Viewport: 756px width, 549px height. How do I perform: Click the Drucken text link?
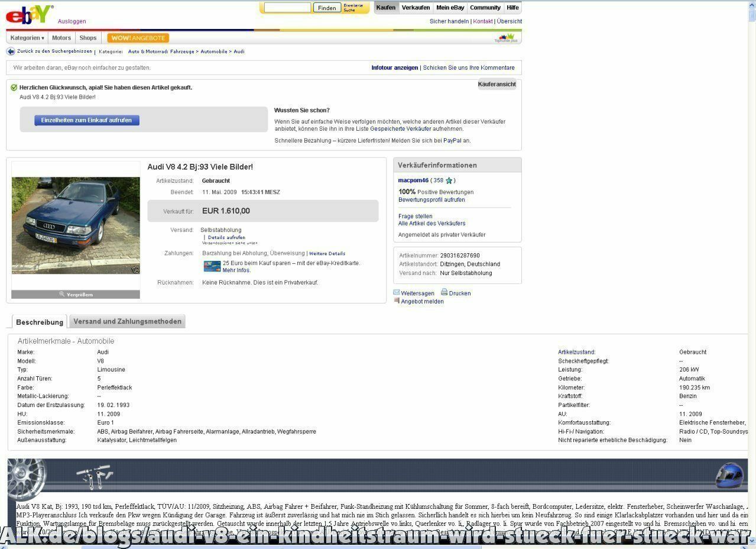(x=460, y=293)
